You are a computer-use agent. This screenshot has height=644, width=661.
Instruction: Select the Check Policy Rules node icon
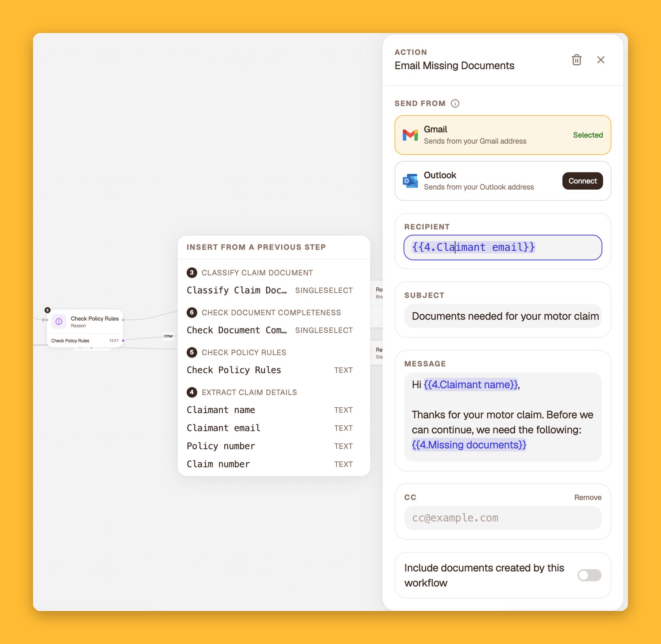(59, 321)
